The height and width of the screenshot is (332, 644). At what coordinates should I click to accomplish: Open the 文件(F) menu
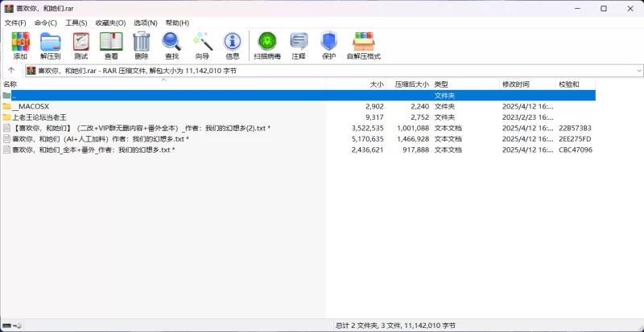pyautogui.click(x=15, y=23)
